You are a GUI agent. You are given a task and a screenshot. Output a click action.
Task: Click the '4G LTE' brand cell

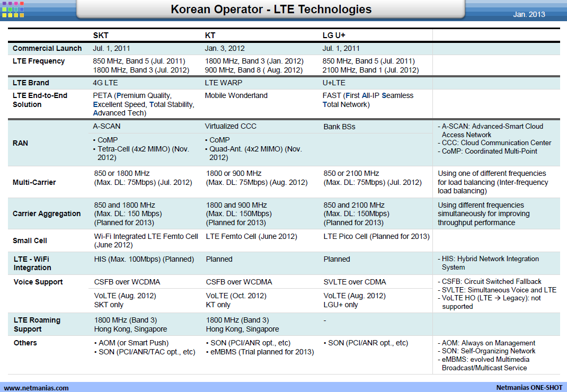click(105, 83)
